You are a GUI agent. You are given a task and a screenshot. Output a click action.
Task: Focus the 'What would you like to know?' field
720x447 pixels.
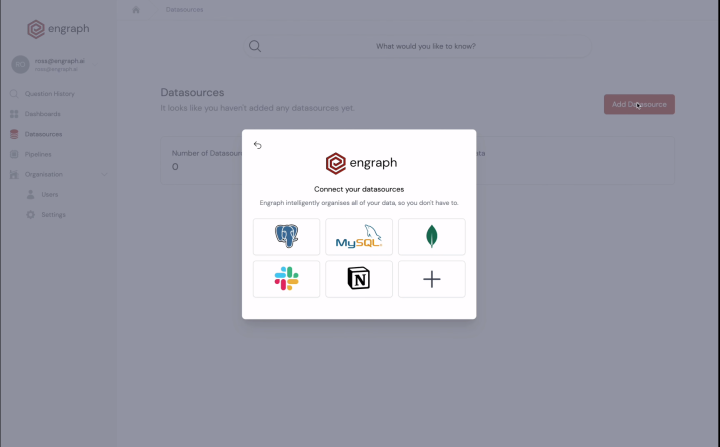[x=417, y=46]
